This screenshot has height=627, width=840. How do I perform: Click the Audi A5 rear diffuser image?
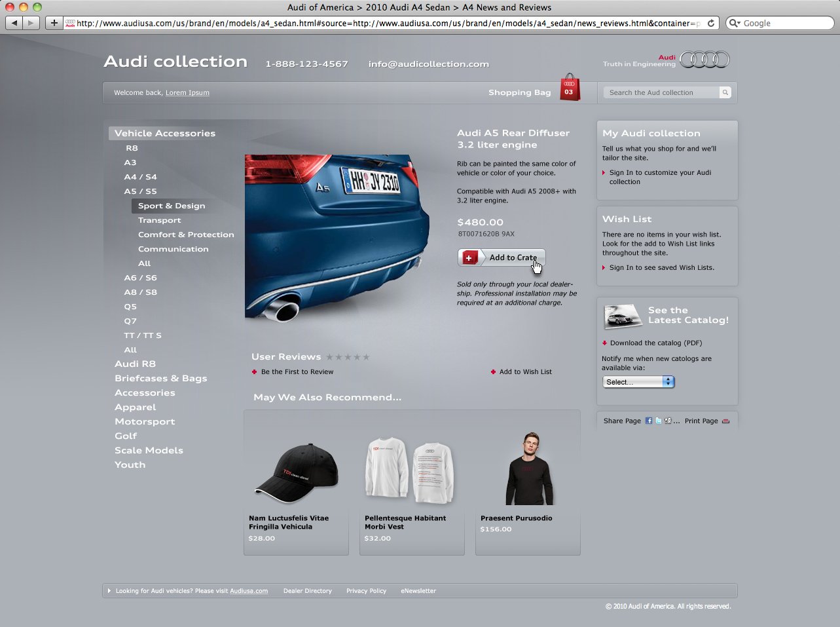337,237
